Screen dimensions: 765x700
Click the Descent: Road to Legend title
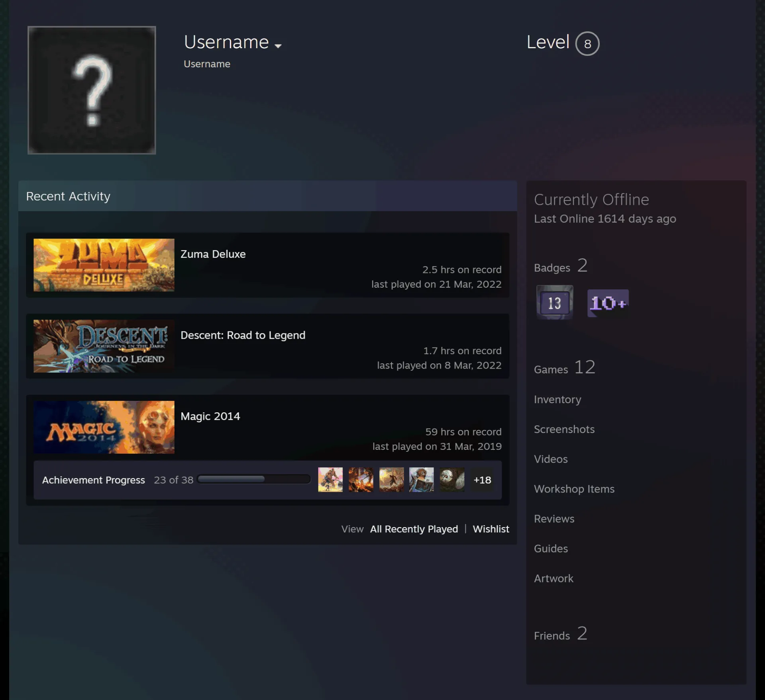pyautogui.click(x=243, y=335)
